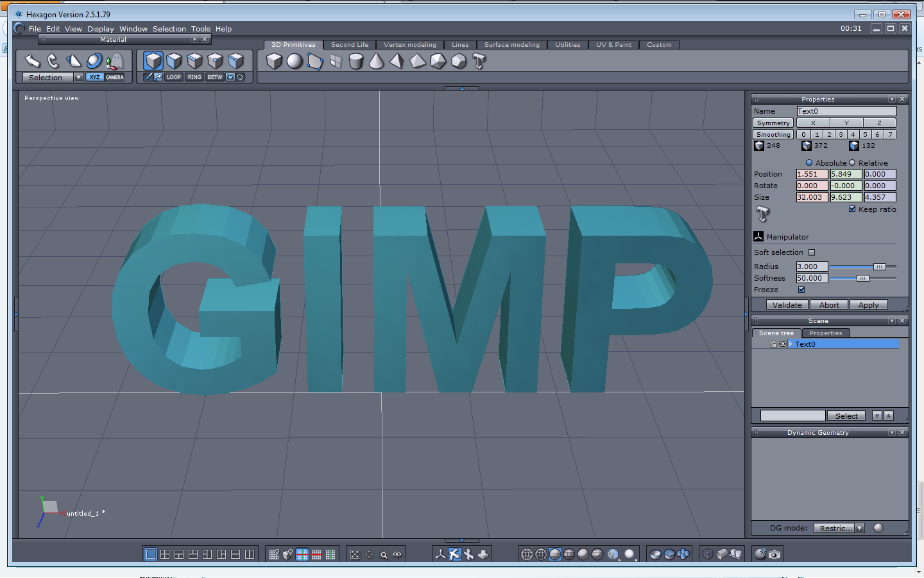Click the Softness slider handle

[x=863, y=278]
